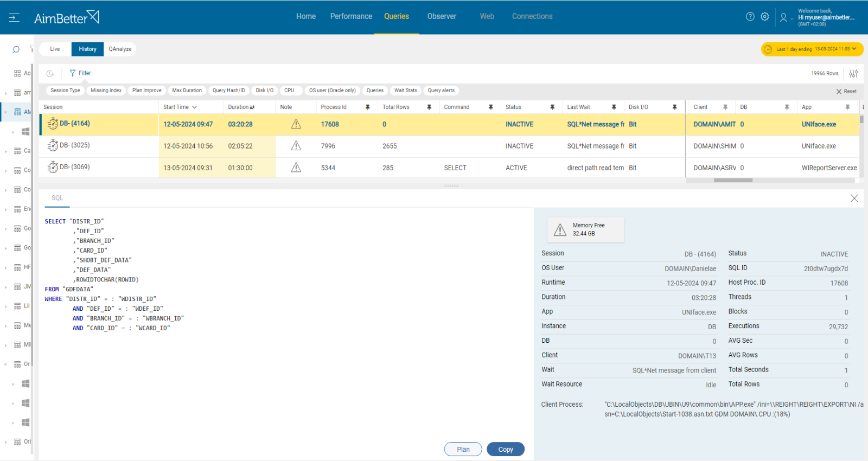Toggle the Wait Stats filter chip
This screenshot has height=461, width=868.
[406, 91]
